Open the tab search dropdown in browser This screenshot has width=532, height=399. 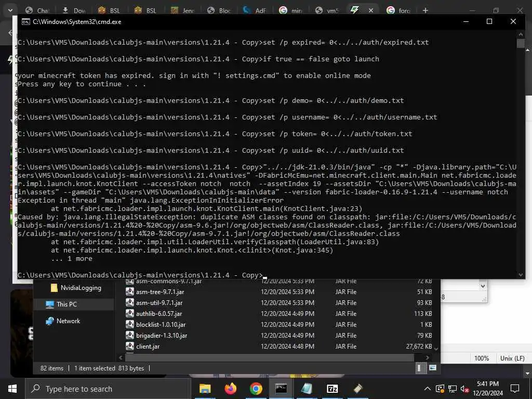[x=10, y=10]
